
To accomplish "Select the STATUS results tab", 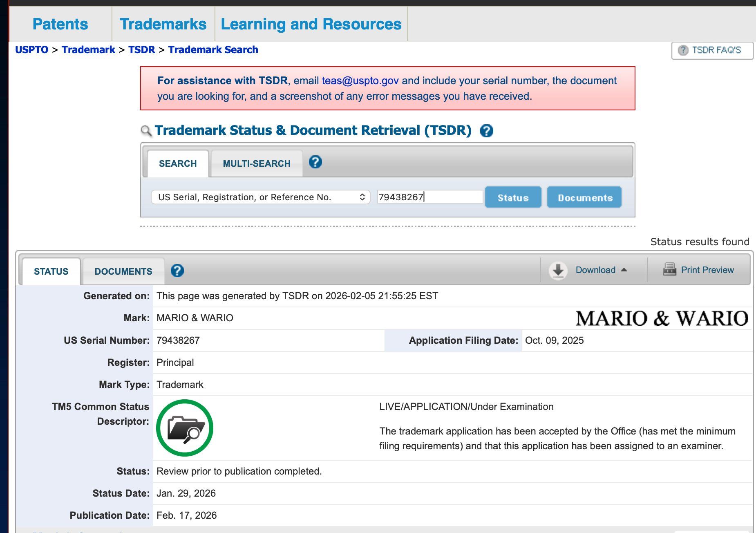I will pyautogui.click(x=51, y=271).
